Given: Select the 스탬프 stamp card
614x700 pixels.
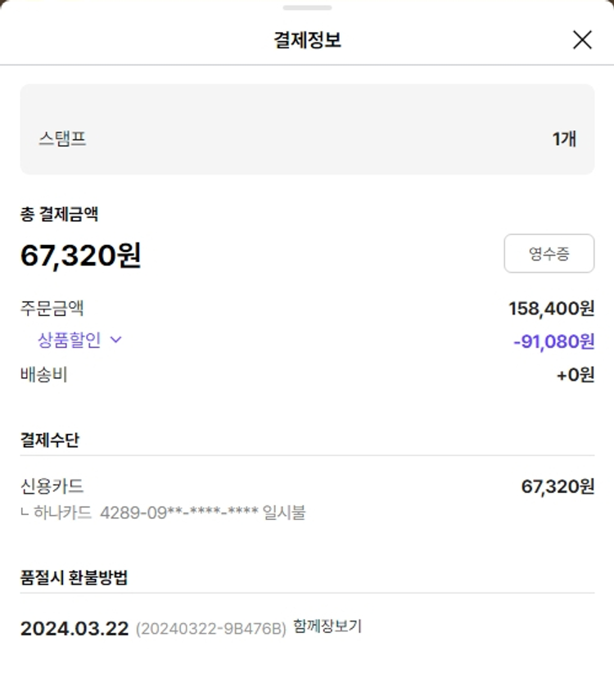Looking at the screenshot, I should click(x=307, y=129).
